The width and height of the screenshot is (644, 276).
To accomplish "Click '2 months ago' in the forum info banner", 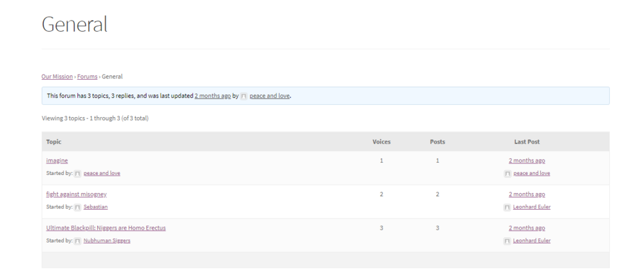I will click(x=213, y=96).
